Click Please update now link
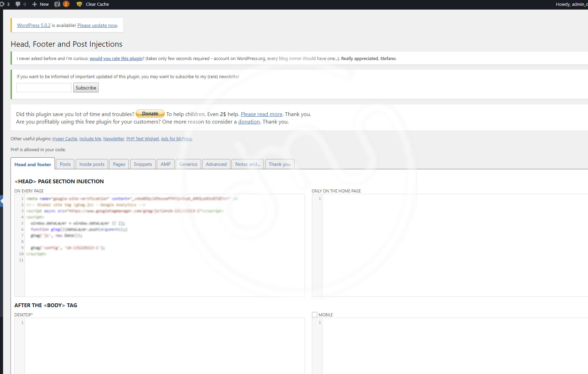This screenshot has height=374, width=588. pos(97,25)
